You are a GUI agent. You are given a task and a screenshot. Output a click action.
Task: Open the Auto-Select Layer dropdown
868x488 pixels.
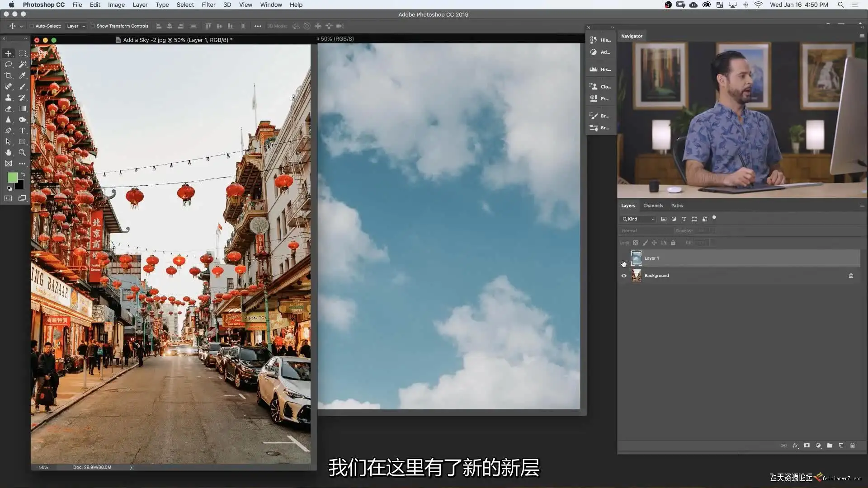point(76,26)
